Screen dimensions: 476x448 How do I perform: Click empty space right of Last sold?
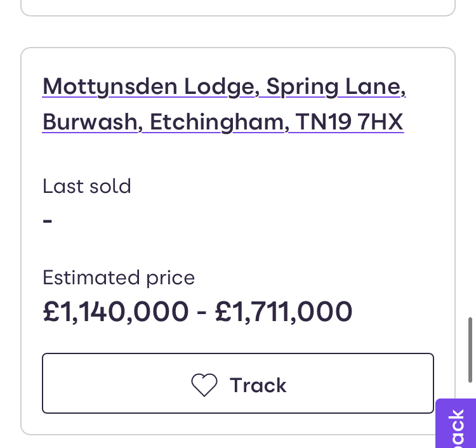(x=286, y=186)
